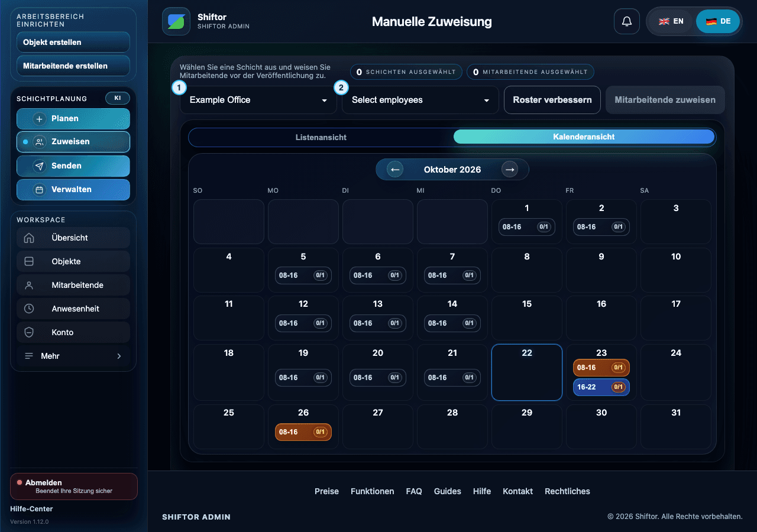Switch language to DE
The image size is (757, 532).
[718, 21]
